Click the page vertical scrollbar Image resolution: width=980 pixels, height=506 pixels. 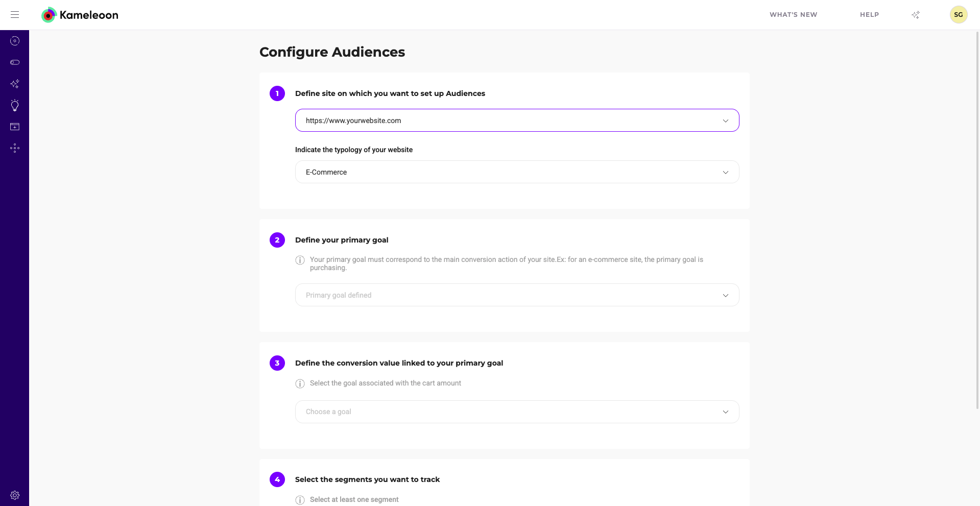coord(977,220)
